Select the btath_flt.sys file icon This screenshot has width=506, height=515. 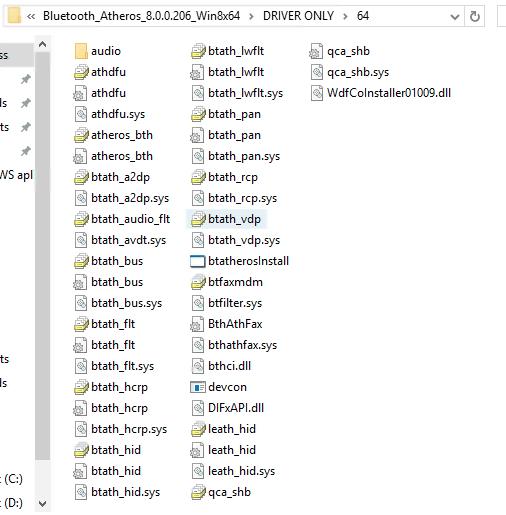click(81, 366)
